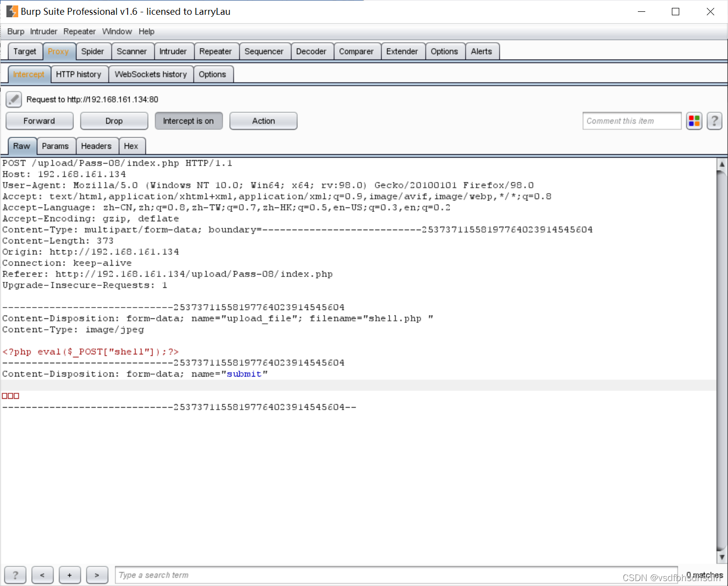This screenshot has width=728, height=586.
Task: Go to next search match button
Action: 97,575
